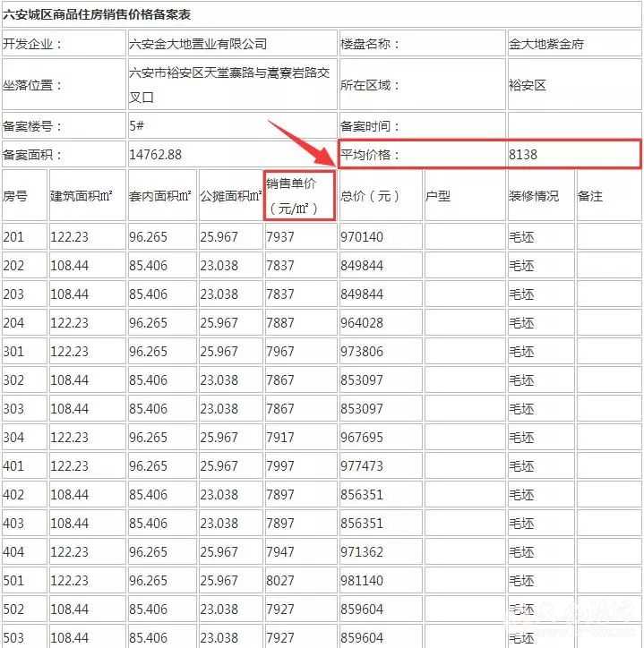Click the property name 金大地紫金府

click(546, 44)
